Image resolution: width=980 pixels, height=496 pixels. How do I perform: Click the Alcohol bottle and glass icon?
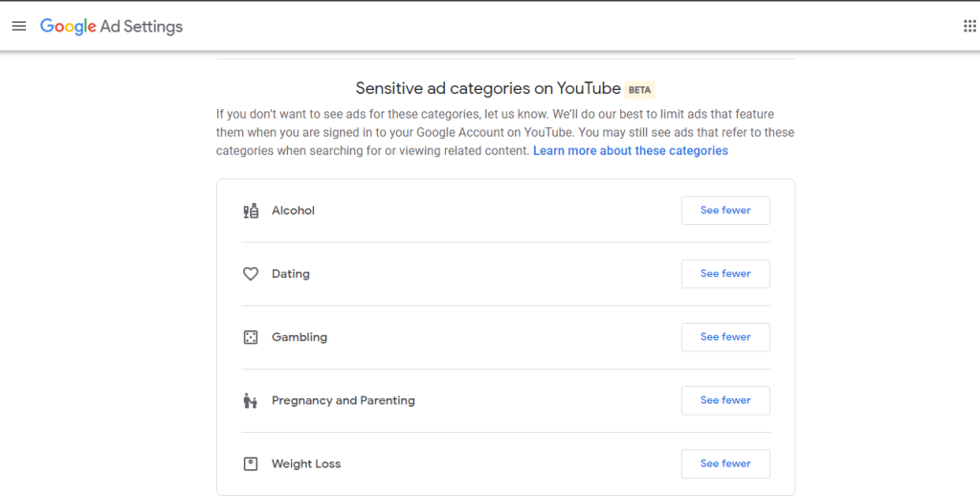251,211
